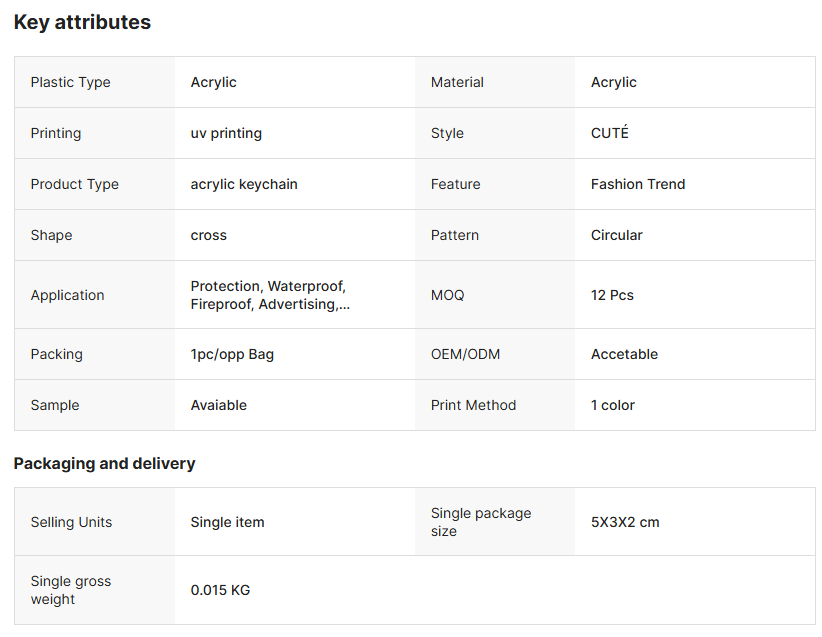Image resolution: width=822 pixels, height=637 pixels.
Task: Click the truncated Application value text
Action: click(x=269, y=295)
